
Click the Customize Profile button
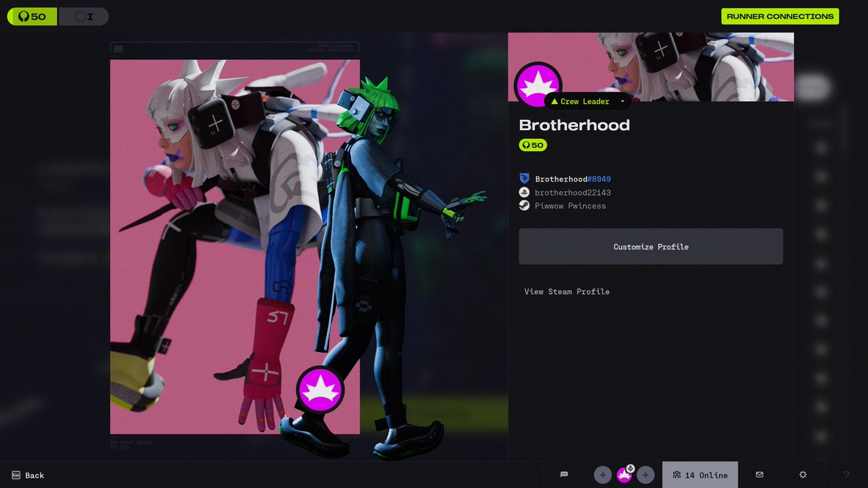point(651,247)
